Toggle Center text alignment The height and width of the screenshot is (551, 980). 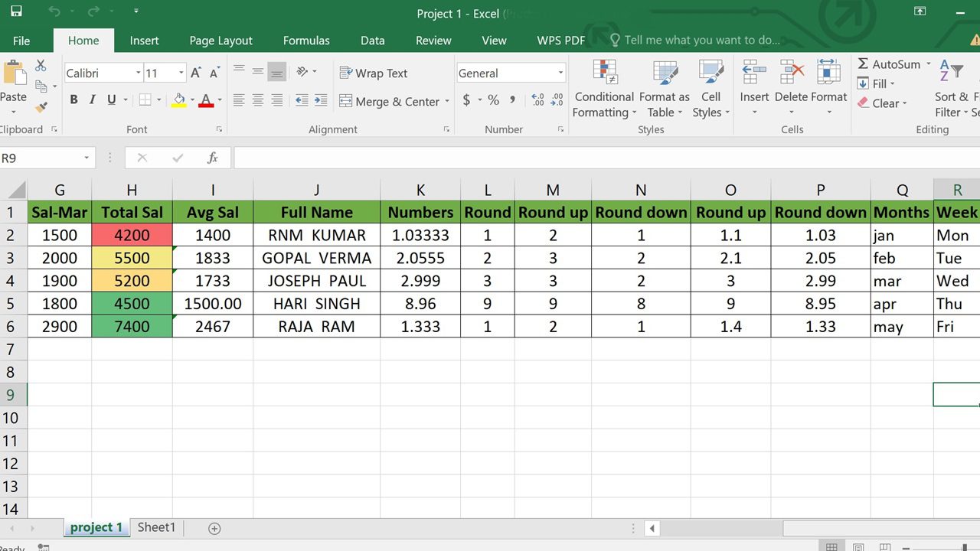258,100
